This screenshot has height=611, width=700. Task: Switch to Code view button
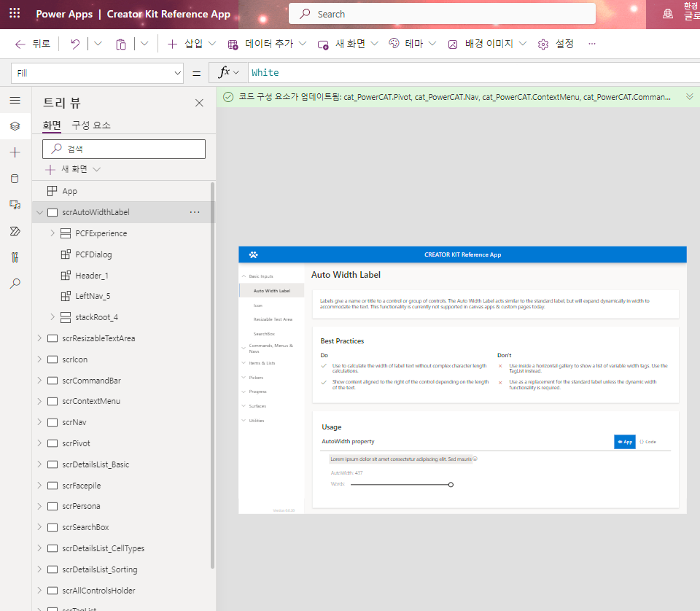coord(647,442)
